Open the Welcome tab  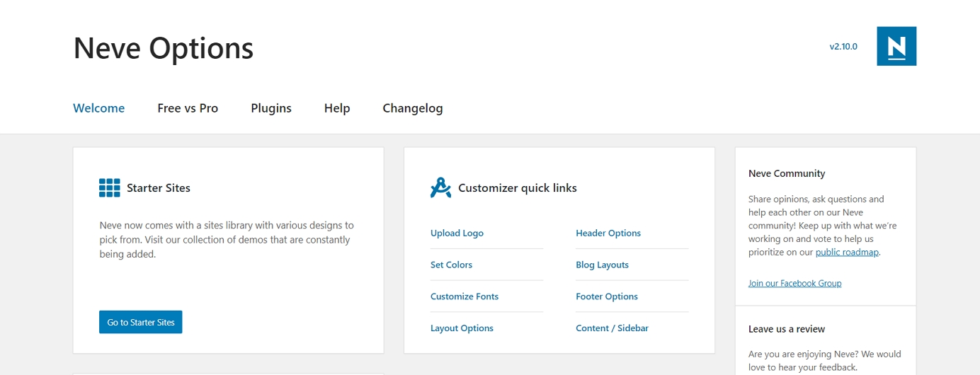99,108
